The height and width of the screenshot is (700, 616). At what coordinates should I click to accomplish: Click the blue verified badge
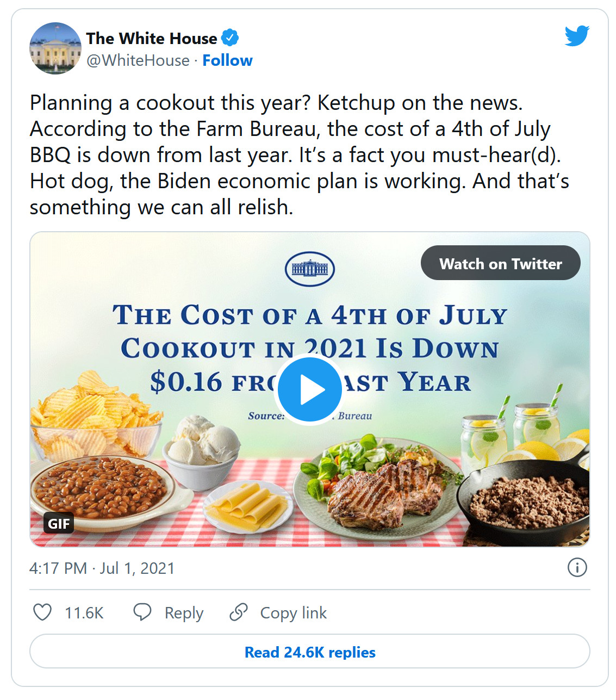(x=231, y=38)
